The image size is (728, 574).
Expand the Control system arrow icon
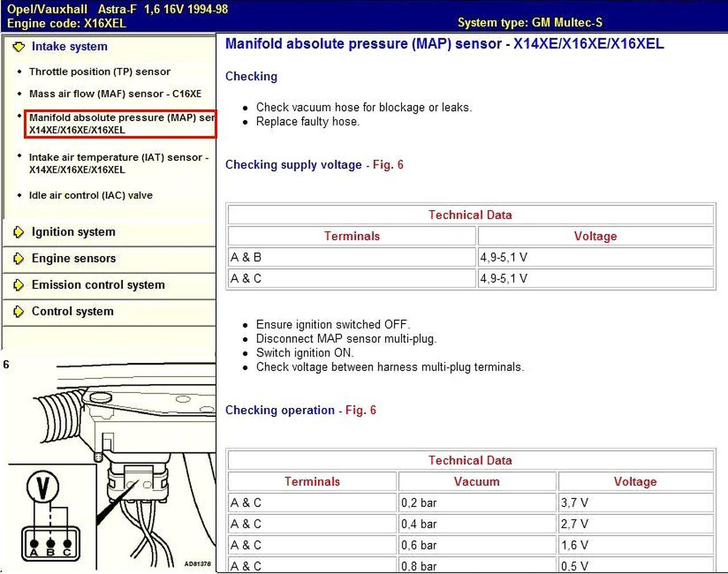[x=19, y=312]
